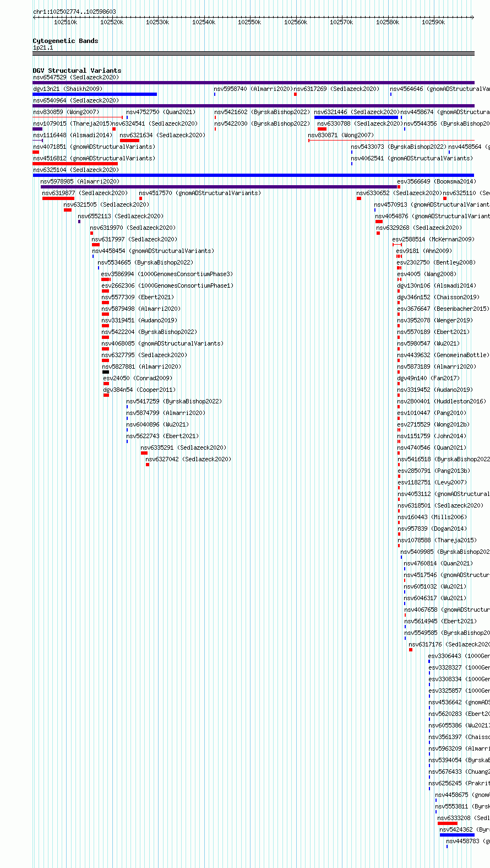This screenshot has width=490, height=868.
Task: Click the esv2302750 (Bentley2008) label
Action: (x=436, y=262)
